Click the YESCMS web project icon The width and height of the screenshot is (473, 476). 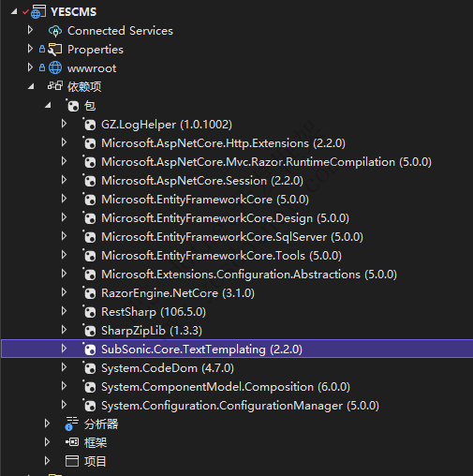click(38, 12)
